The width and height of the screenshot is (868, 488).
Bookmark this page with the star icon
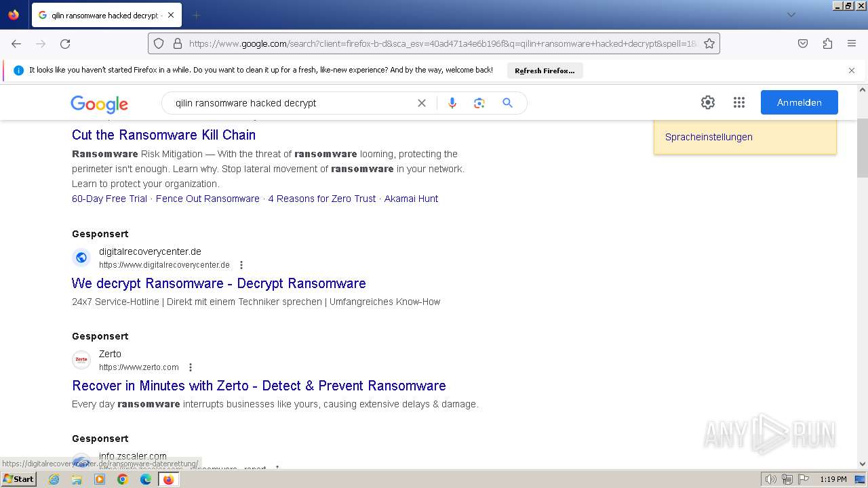coord(709,43)
